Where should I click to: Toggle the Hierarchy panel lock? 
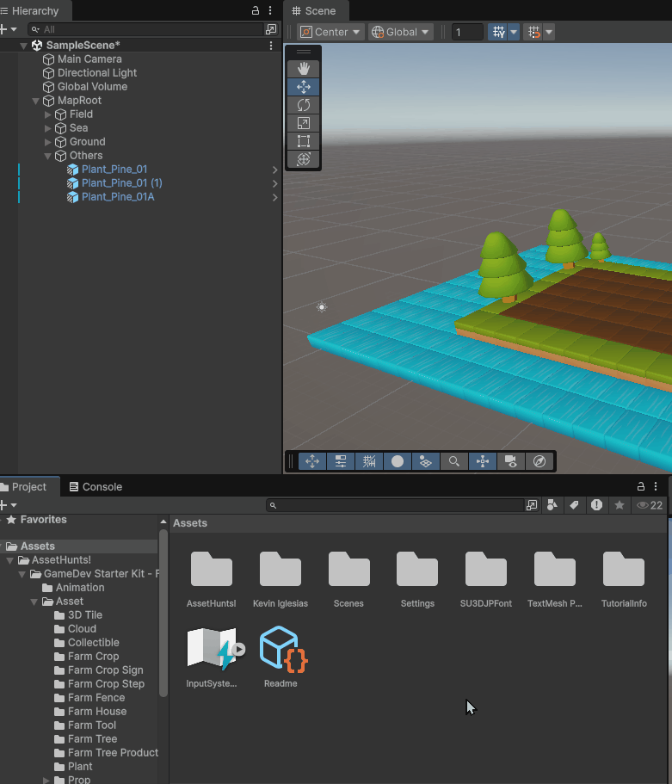pos(255,10)
